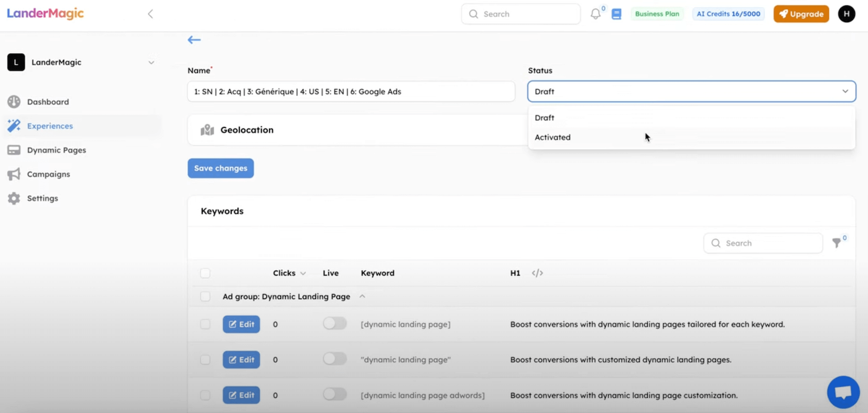868x413 pixels.
Task: Open the user avatar H menu
Action: pyautogui.click(x=846, y=14)
